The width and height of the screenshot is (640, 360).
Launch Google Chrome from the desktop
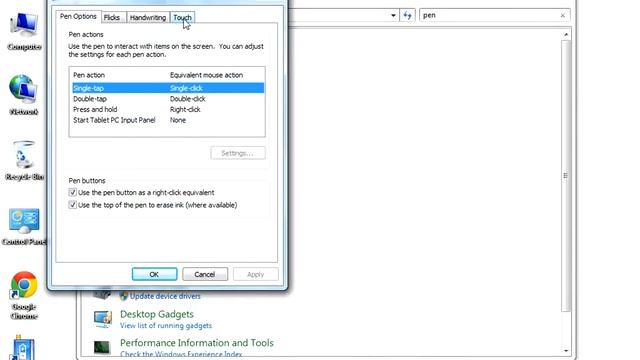24,295
